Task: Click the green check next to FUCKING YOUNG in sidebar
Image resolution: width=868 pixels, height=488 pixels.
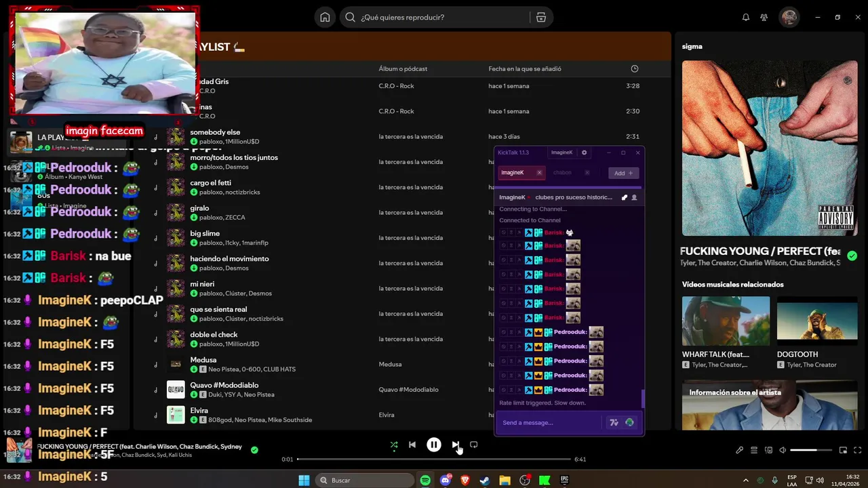Action: pyautogui.click(x=852, y=256)
